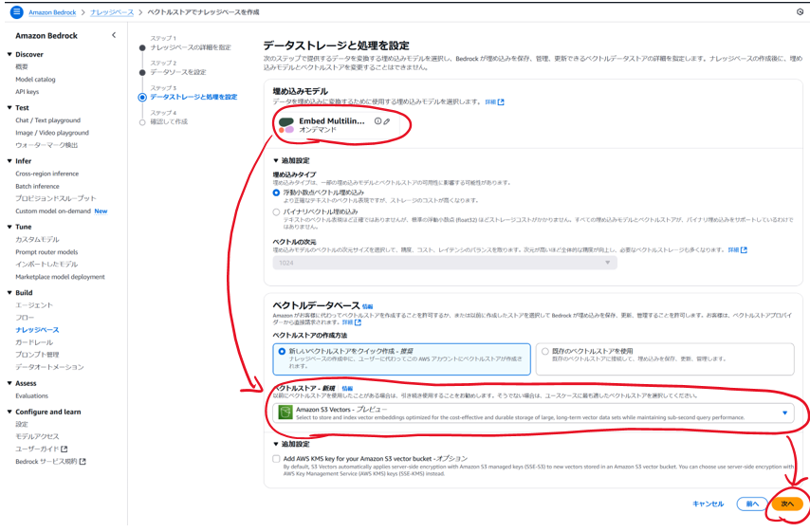810x532 pixels.
Task: Click the キャンセル button
Action: coord(708,504)
